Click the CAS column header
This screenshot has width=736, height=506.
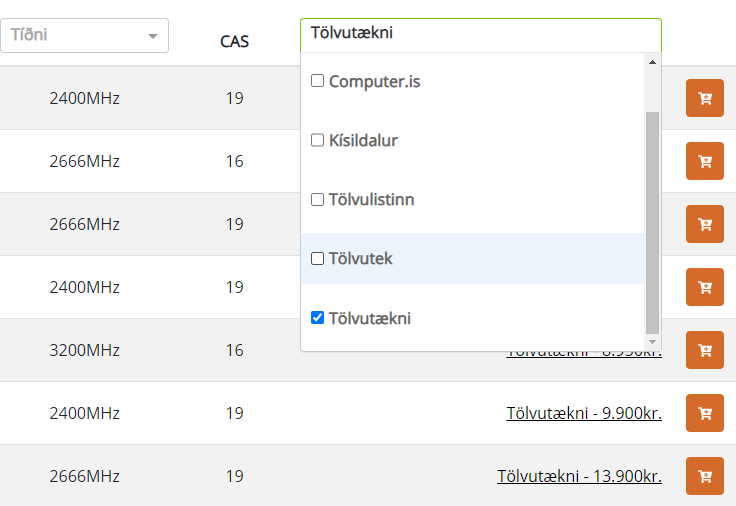click(x=234, y=41)
